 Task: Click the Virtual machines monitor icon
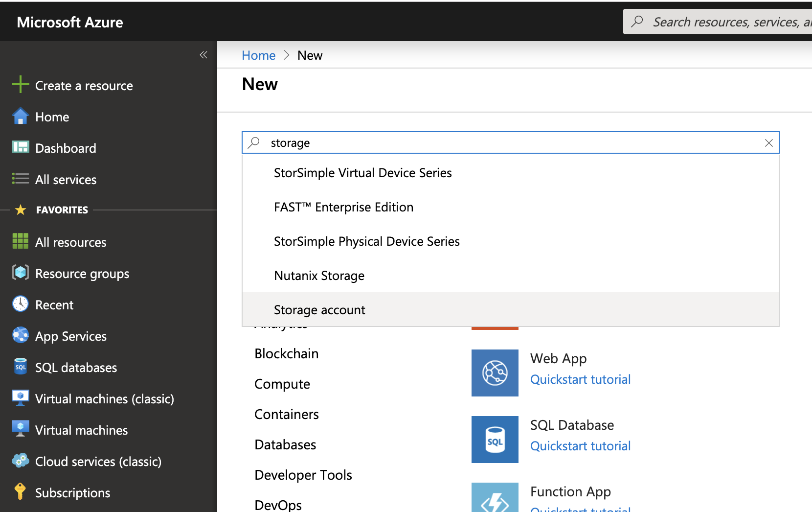coord(21,429)
